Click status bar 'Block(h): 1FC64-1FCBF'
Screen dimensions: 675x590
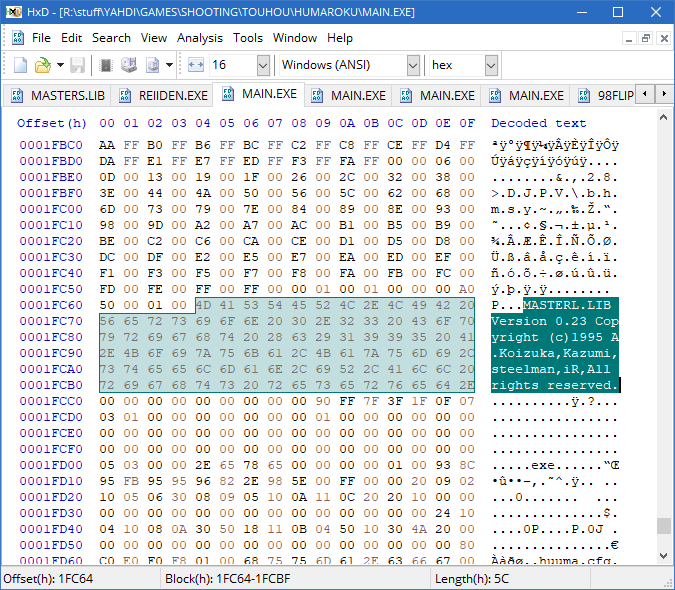(x=228, y=579)
